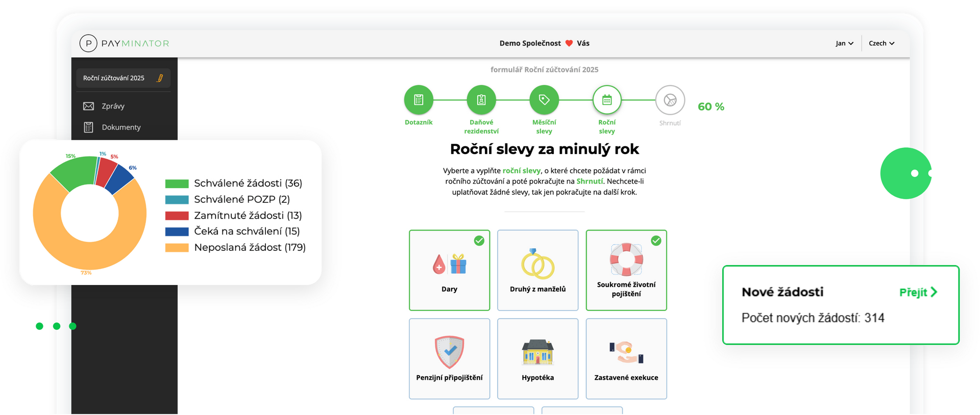Follow the Shrnutí green text link
The width and height of the screenshot is (980, 415).
point(590,181)
